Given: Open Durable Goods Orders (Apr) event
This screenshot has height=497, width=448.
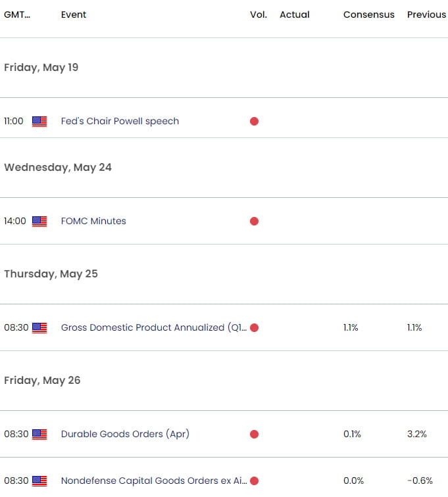Looking at the screenshot, I should coord(125,434).
